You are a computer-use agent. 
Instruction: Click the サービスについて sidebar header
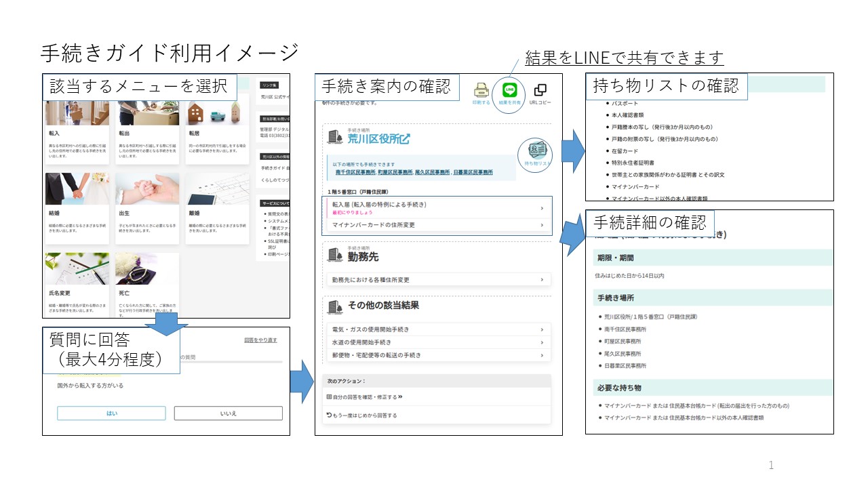click(273, 203)
